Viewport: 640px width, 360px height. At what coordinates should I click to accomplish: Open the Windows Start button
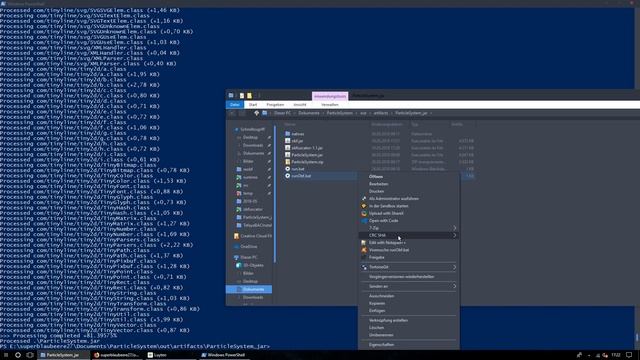6,355
